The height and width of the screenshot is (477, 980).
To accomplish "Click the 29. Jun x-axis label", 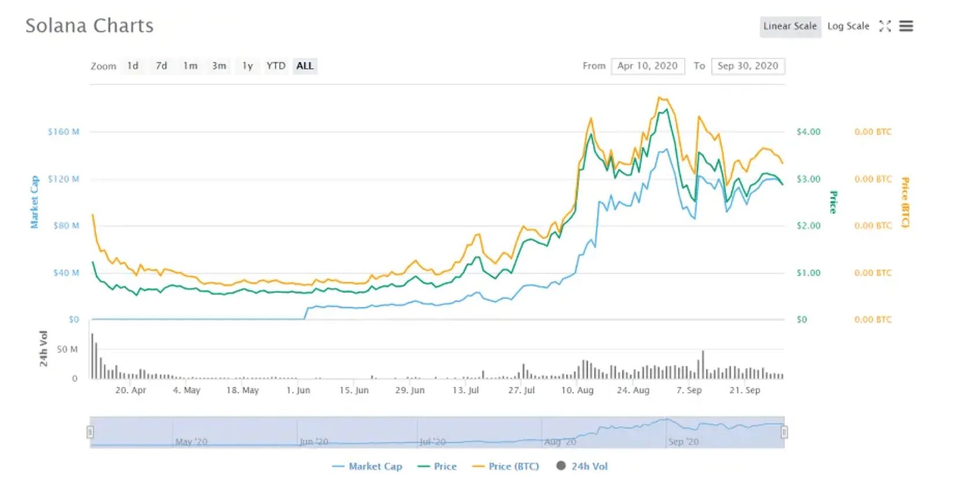I will point(410,390).
